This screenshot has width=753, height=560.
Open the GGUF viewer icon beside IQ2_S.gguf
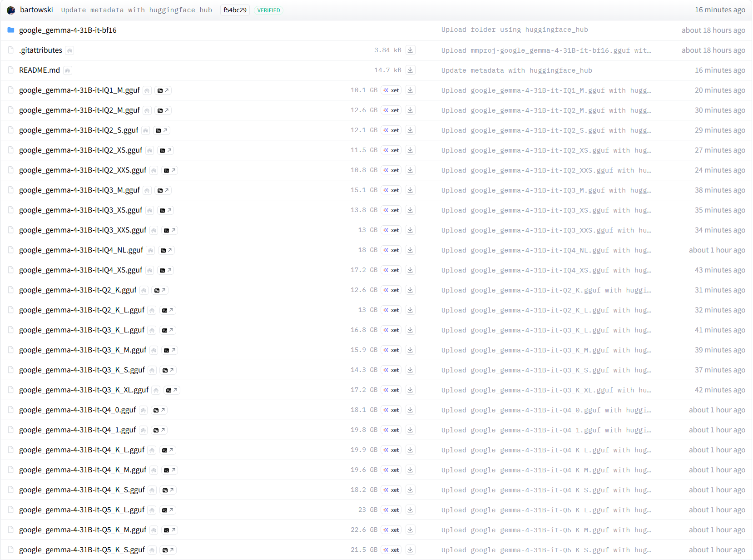click(x=162, y=130)
